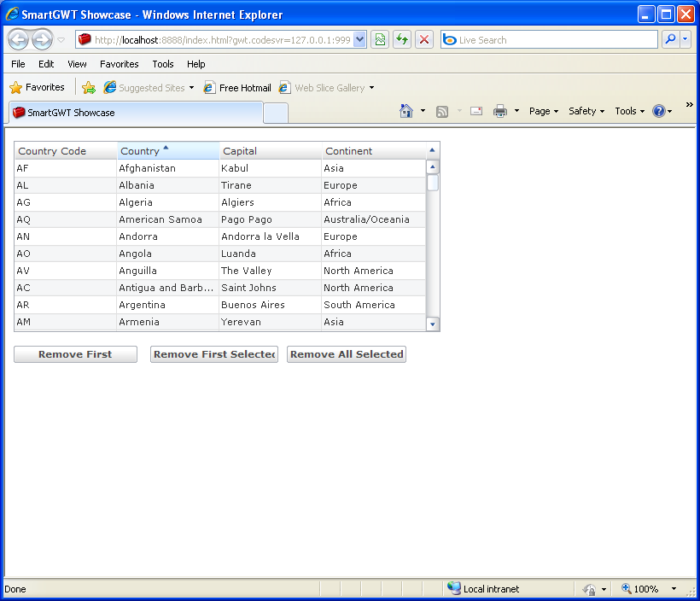Open the 100% zoom level dropdown

point(674,589)
